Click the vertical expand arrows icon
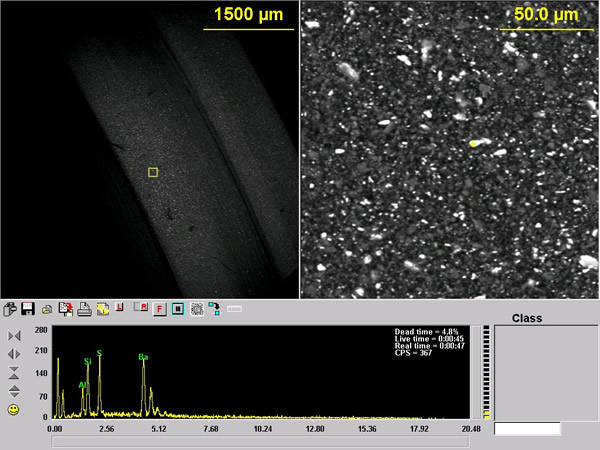This screenshot has height=450, width=600. 14,391
